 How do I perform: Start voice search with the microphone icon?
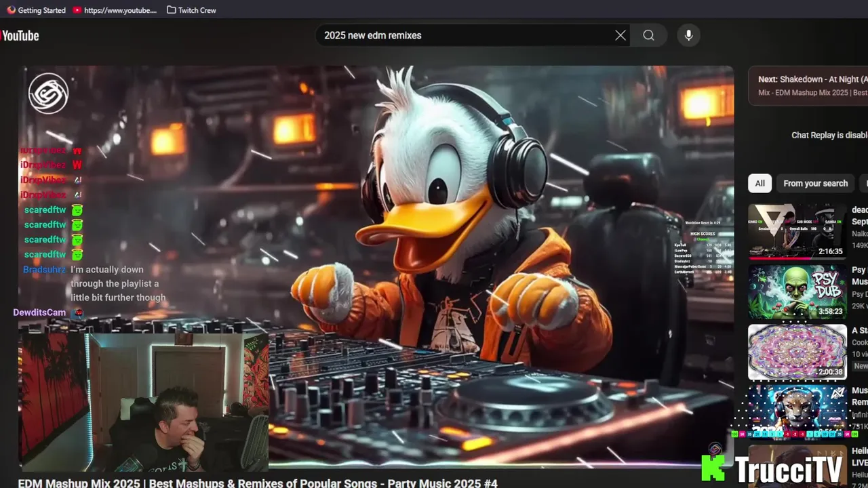click(688, 35)
